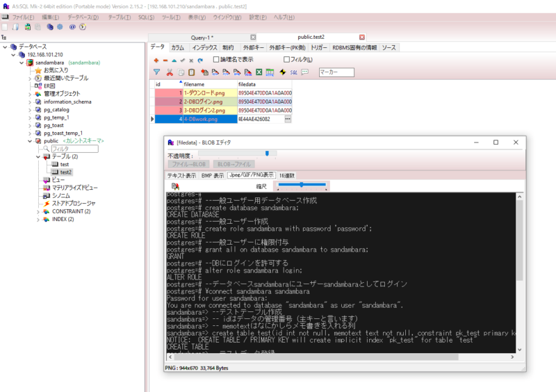Screen dimensions: 556x392
Task: Click the clock history toolbar icon
Action: click(83, 27)
